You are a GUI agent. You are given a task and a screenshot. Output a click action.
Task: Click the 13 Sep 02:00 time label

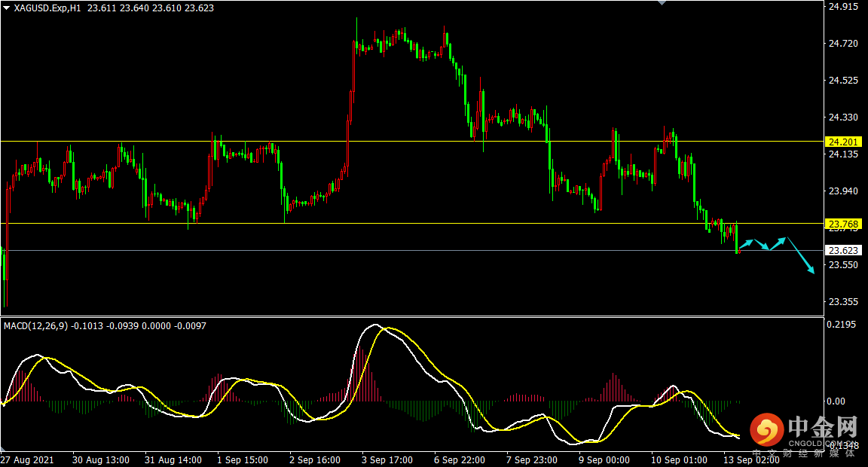click(752, 459)
